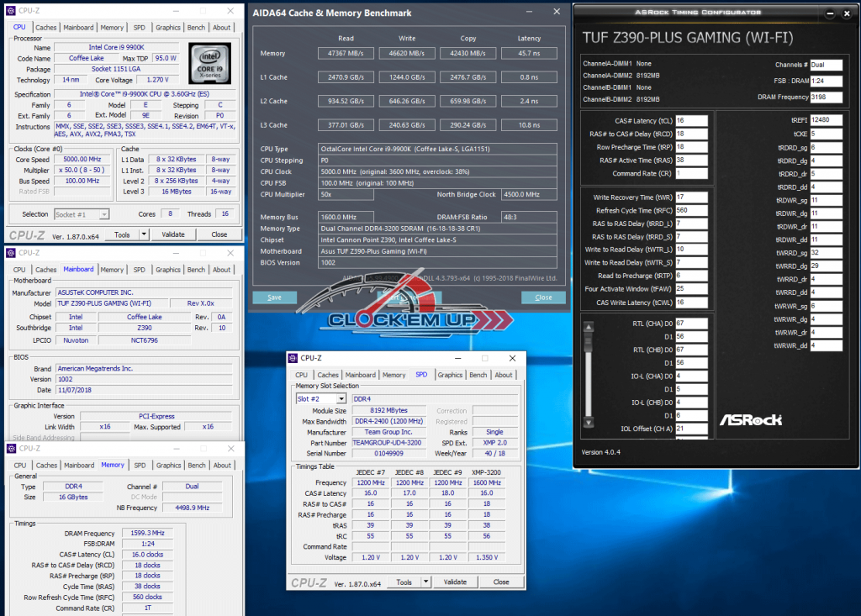Expand the Tools arrow in the SPD CPU-Z window
861x616 pixels.
click(426, 582)
